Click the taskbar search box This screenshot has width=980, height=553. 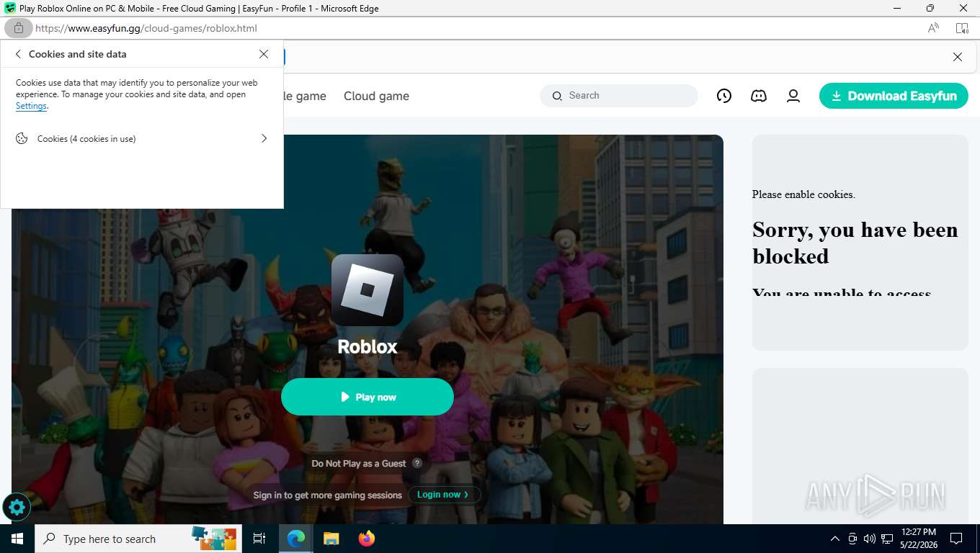point(138,539)
